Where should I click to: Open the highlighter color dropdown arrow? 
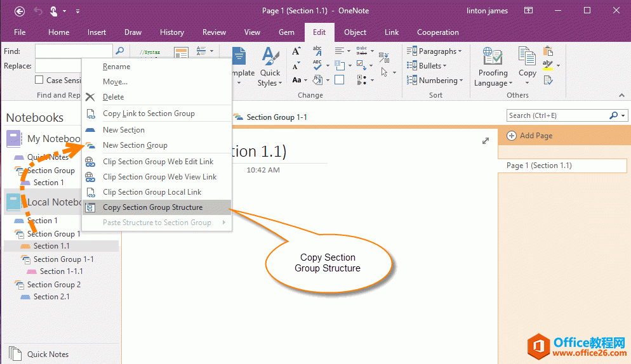tap(558, 65)
